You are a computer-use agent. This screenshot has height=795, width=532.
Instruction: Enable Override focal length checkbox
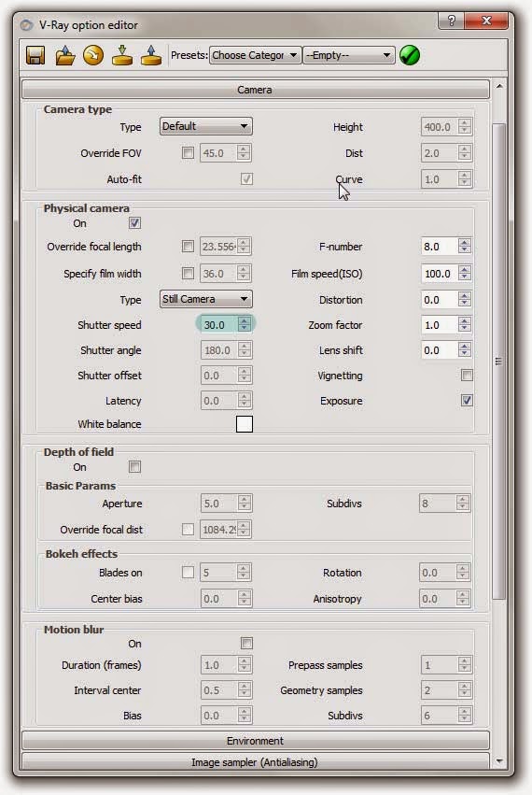[x=188, y=247]
